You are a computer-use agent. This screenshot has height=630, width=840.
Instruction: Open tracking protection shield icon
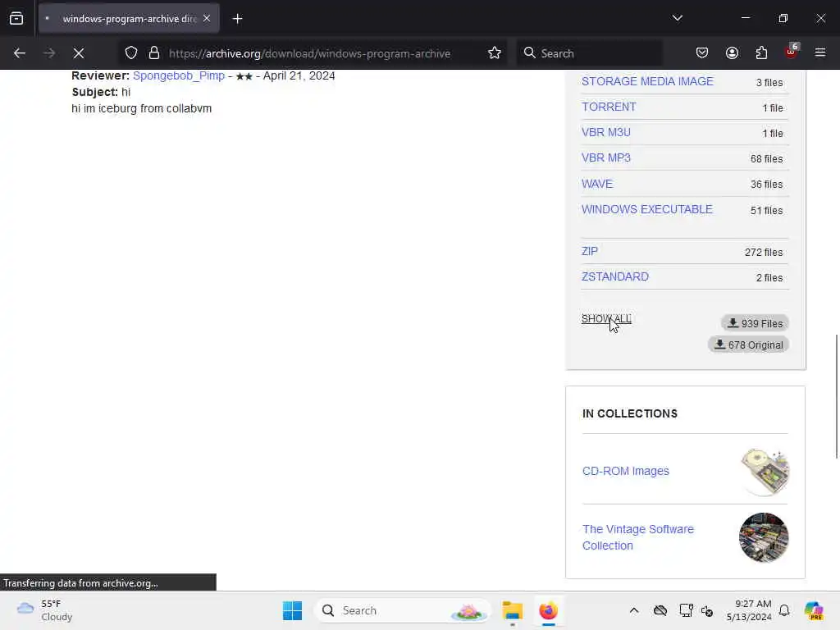(131, 53)
